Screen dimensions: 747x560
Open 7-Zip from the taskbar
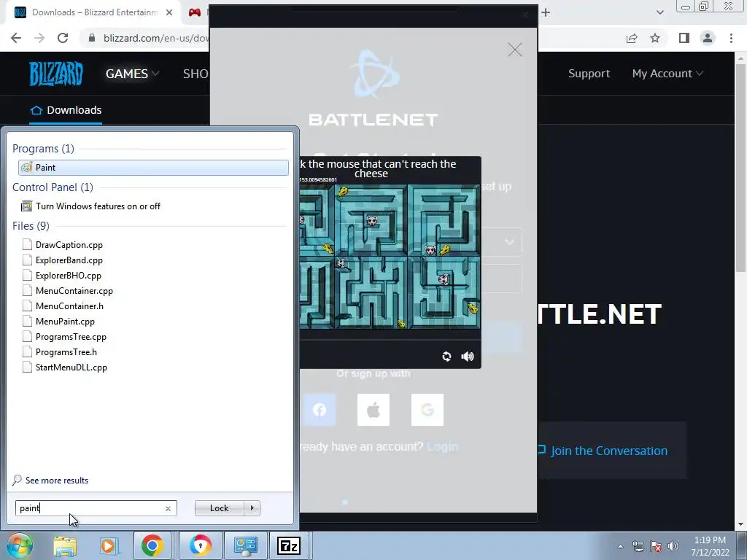point(289,545)
